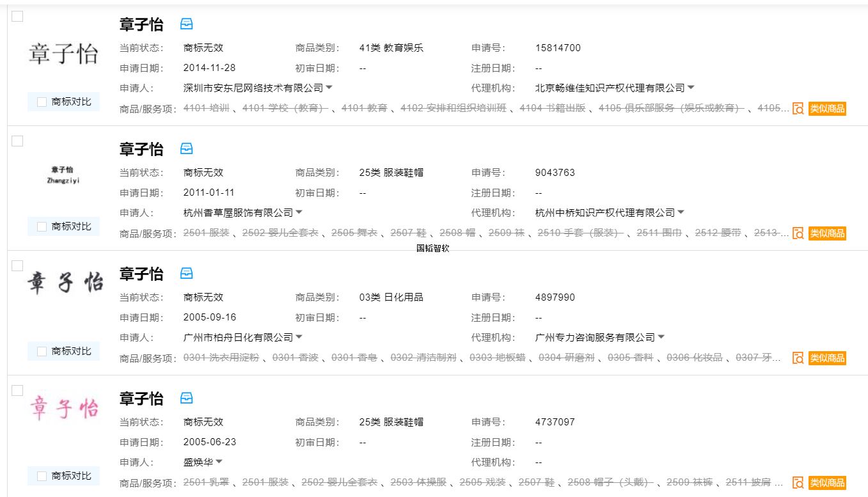Tick 商标对比 checkbox under 03类 日化用品 trademark
This screenshot has width=868, height=497.
[x=42, y=351]
